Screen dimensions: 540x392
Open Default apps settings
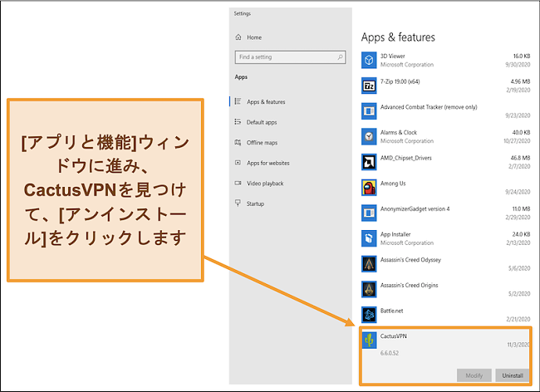(x=262, y=122)
